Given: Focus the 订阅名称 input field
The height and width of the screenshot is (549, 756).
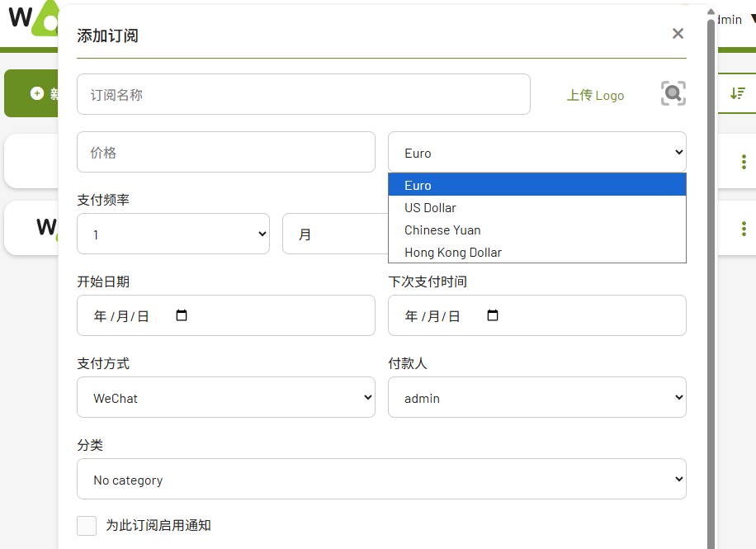Looking at the screenshot, I should point(304,94).
